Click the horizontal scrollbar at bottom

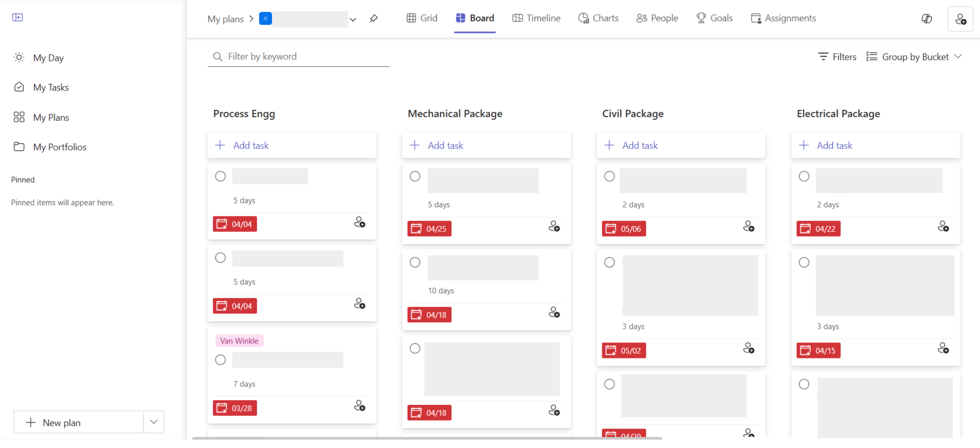pyautogui.click(x=427, y=438)
